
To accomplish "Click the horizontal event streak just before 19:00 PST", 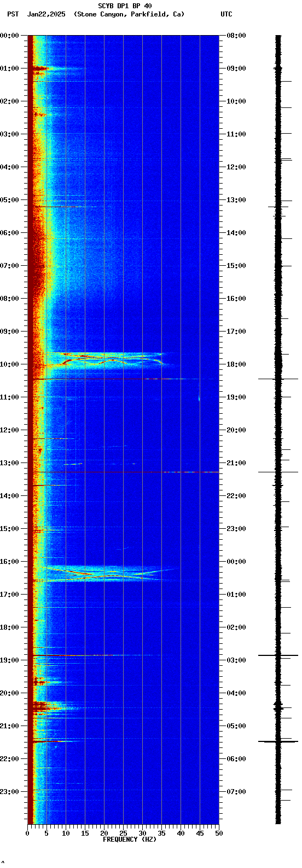I will pos(93,655).
